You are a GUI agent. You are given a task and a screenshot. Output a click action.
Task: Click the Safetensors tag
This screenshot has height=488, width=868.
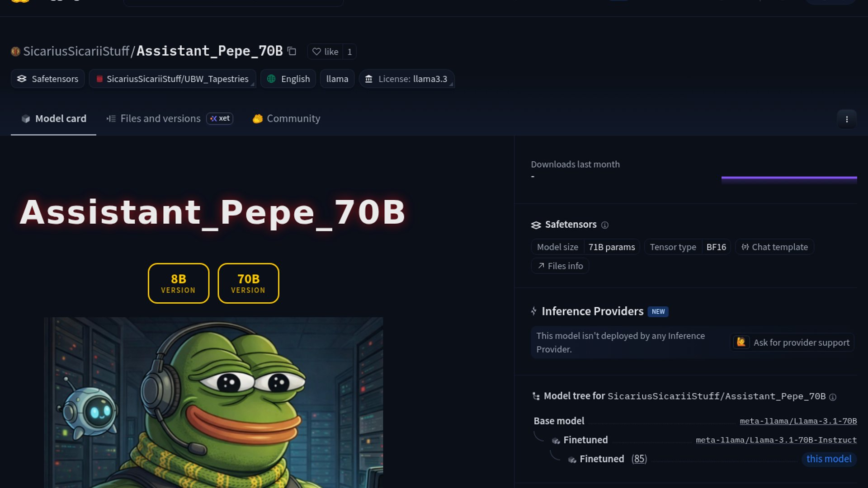point(48,79)
